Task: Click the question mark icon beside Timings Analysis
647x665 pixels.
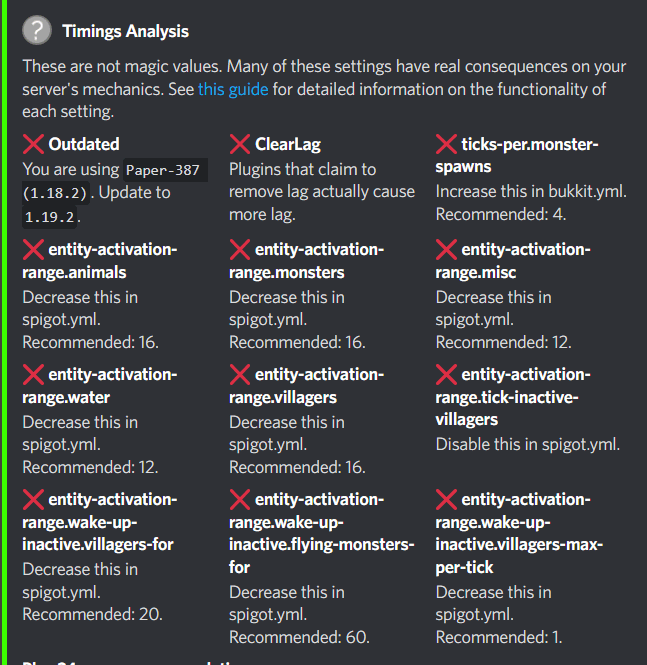Action: tap(37, 31)
